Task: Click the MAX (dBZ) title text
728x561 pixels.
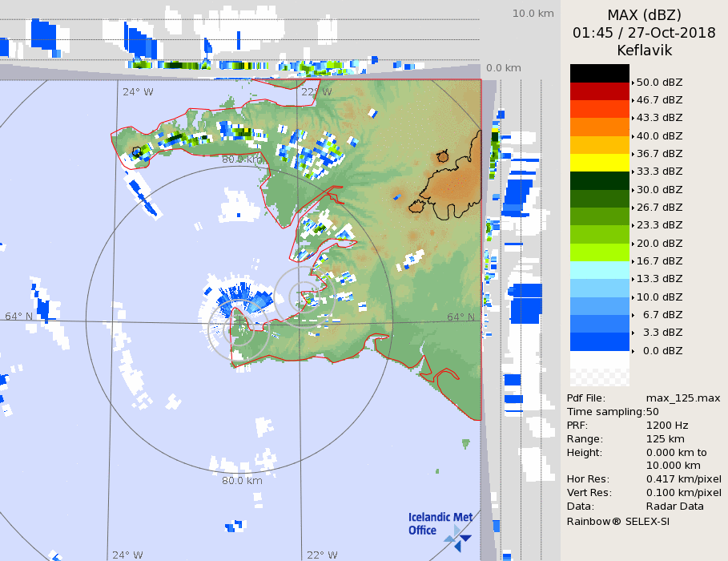Action: tap(644, 15)
